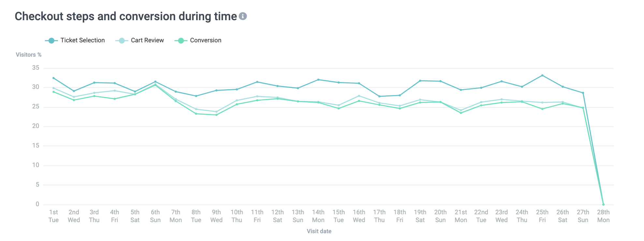Click Conversion data point on 21st Mon
Image resolution: width=644 pixels, height=241 pixels.
[461, 113]
